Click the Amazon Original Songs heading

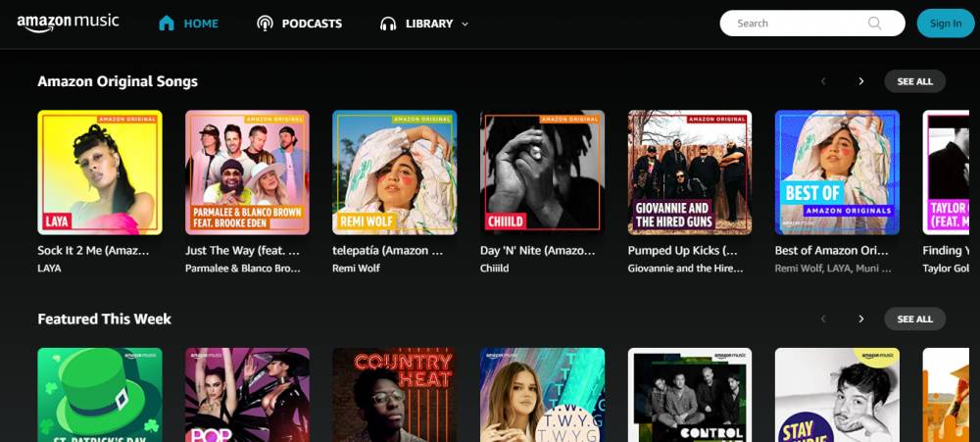point(118,81)
